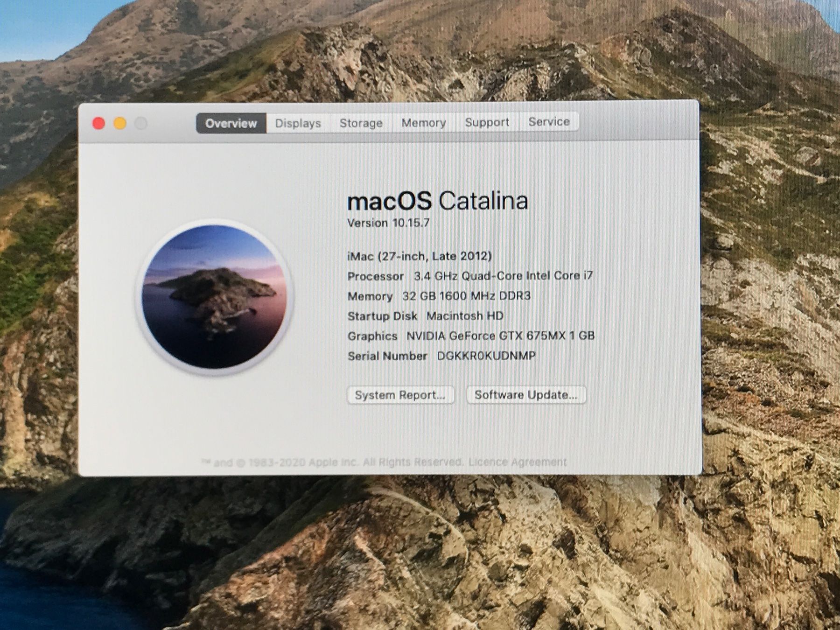Click the macOS Catalina island icon
Screen dimensions: 840x630
tap(214, 297)
